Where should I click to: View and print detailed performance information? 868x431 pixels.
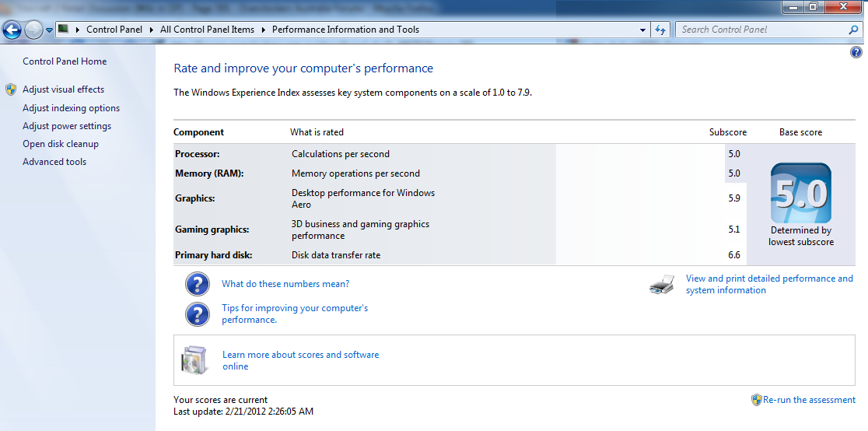pos(769,284)
